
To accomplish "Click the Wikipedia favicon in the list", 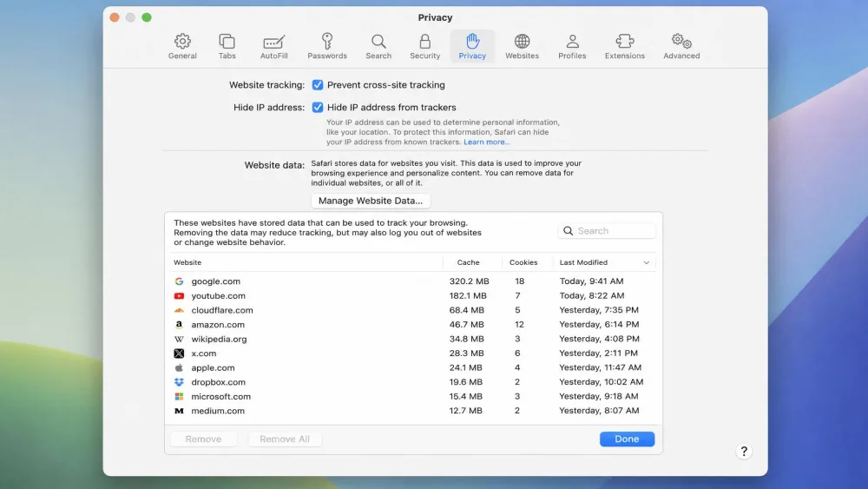I will (179, 339).
